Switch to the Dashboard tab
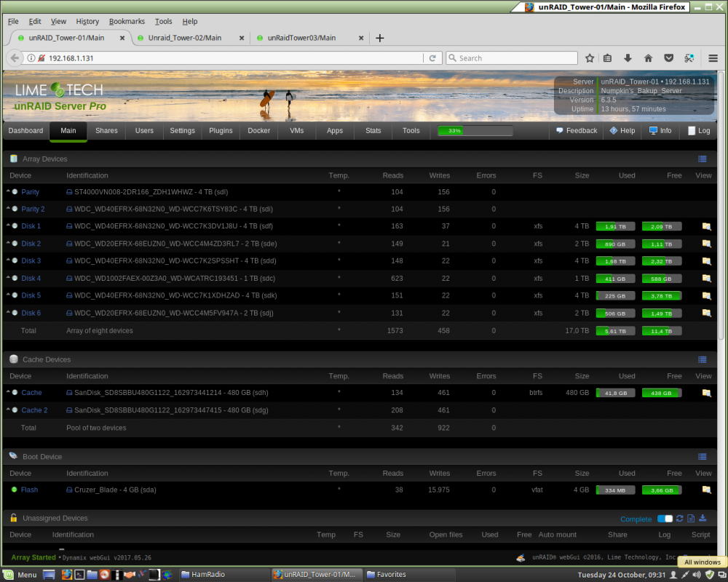 pos(25,131)
